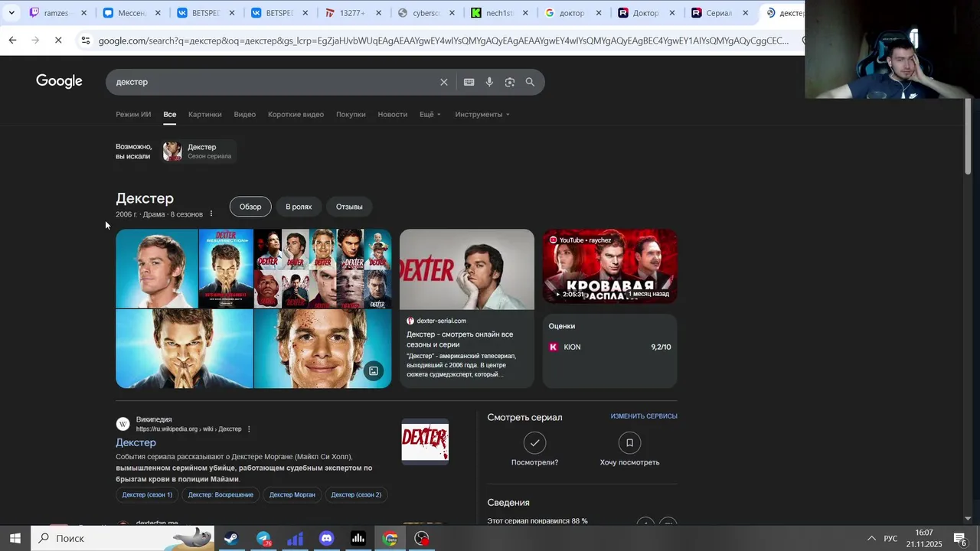Click the taskbar Поиск search box
980x551 pixels.
122,538
